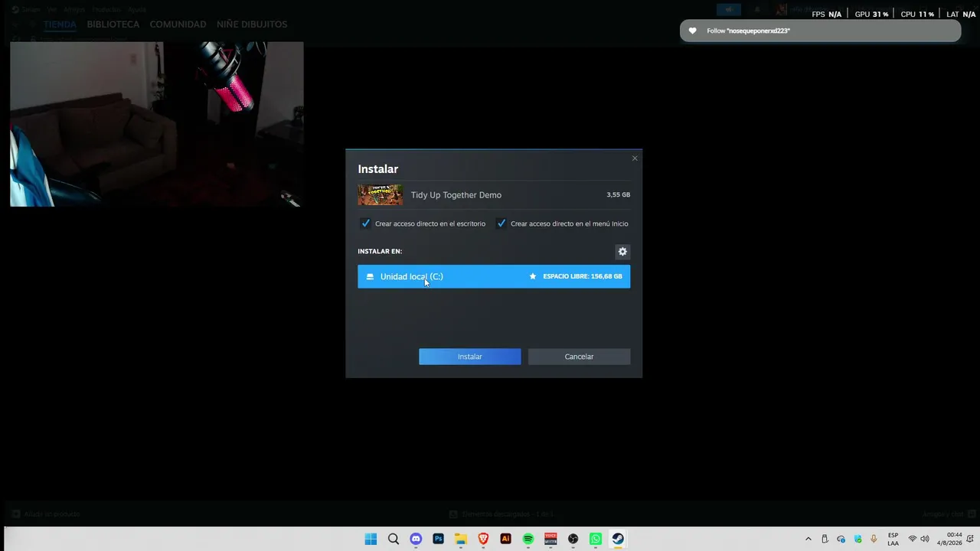Expand the hidden system tray icons
The width and height of the screenshot is (980, 551).
point(808,539)
